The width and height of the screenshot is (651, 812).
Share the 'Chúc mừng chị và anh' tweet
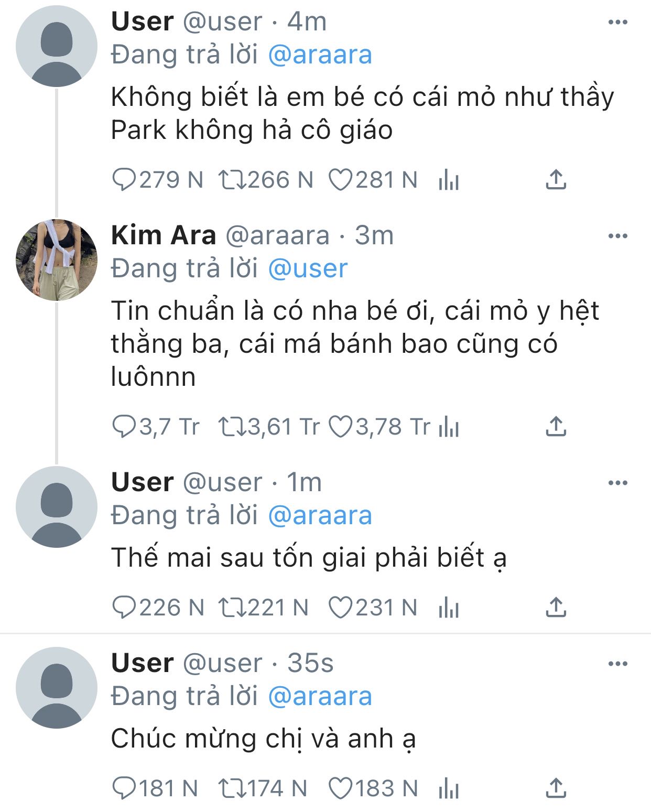pos(556,788)
